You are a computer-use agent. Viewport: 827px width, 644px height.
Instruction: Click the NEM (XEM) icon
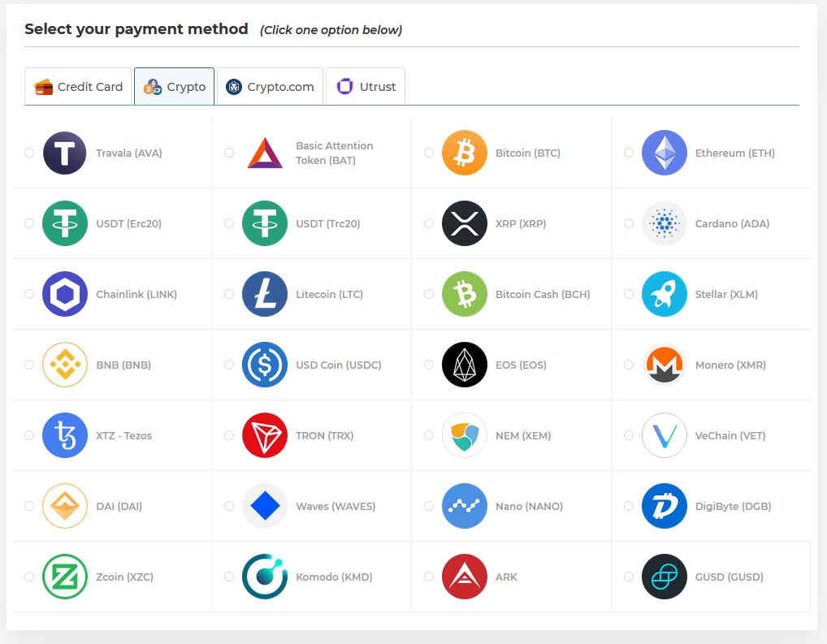465,435
